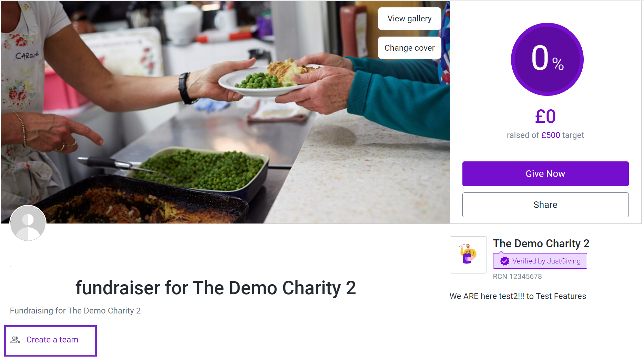Image resolution: width=644 pixels, height=359 pixels.
Task: Select the Create a team link
Action: tap(50, 340)
